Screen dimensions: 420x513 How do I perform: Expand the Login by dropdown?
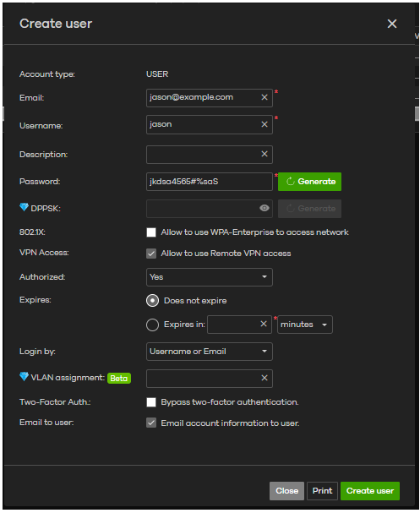click(210, 352)
